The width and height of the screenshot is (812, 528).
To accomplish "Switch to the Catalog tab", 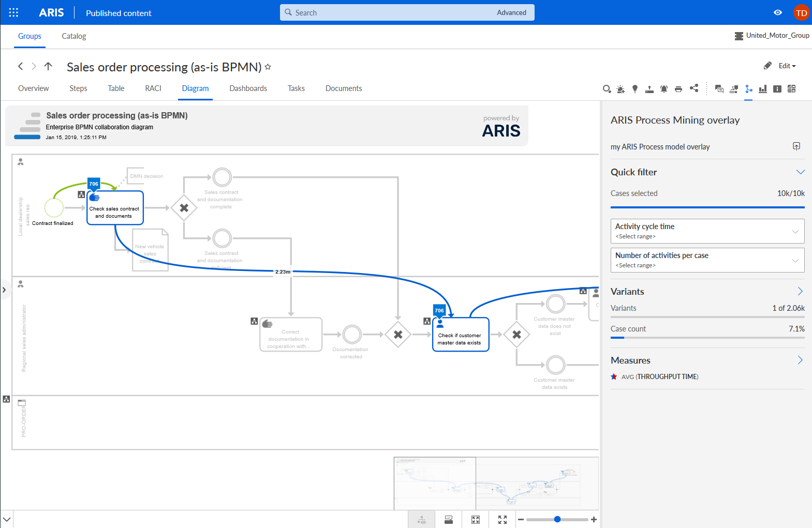I will pos(74,36).
